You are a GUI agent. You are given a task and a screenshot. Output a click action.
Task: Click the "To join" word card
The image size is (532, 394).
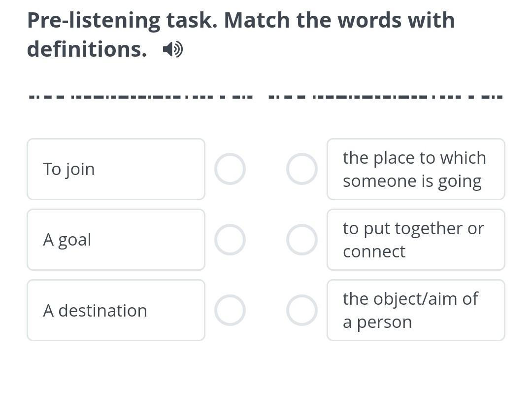coord(116,169)
